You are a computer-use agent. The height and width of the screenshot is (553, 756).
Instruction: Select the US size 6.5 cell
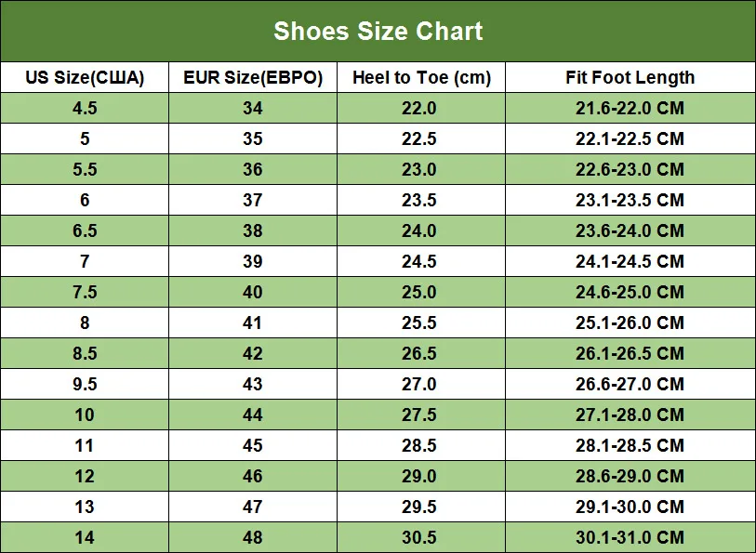[85, 230]
